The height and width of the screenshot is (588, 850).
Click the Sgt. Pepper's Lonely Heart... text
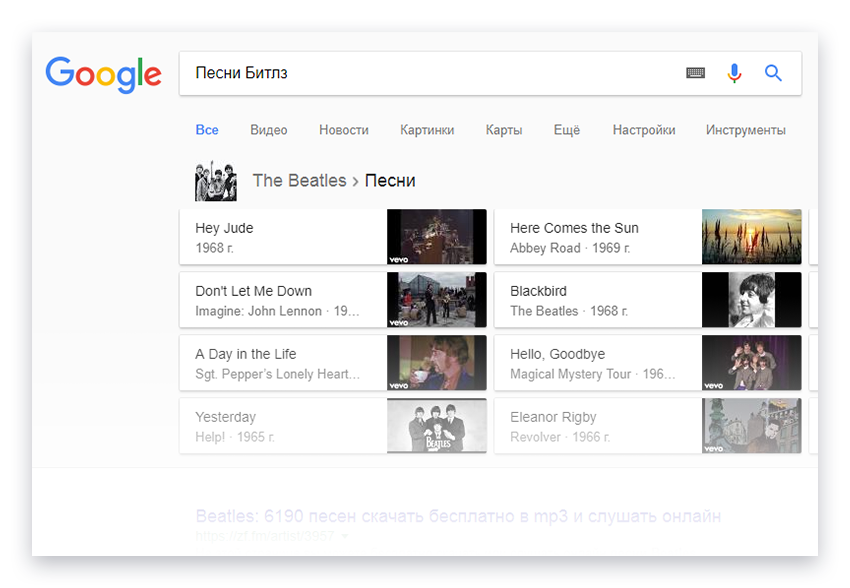point(278,374)
